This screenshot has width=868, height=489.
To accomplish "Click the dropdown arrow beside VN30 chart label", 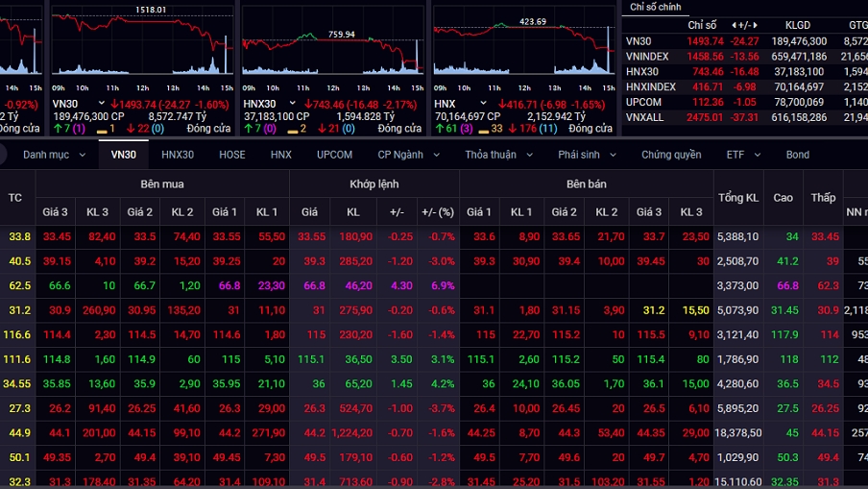I will point(100,104).
